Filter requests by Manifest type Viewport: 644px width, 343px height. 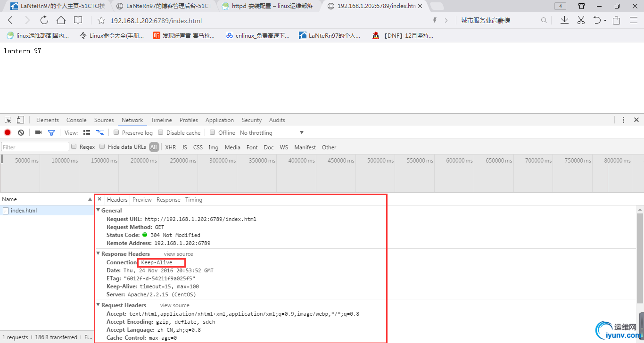305,147
